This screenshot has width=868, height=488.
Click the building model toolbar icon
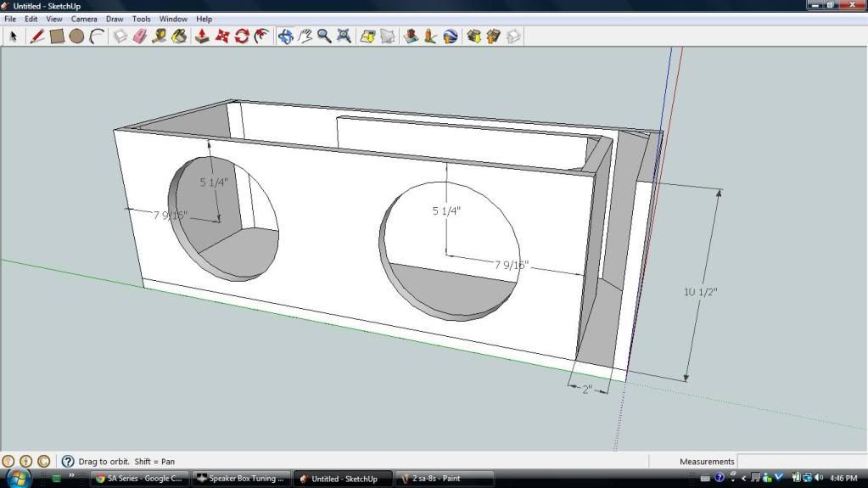[411, 36]
